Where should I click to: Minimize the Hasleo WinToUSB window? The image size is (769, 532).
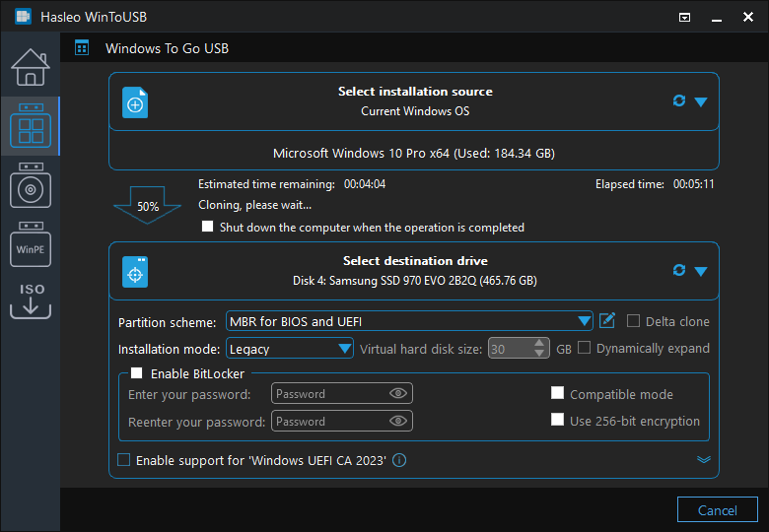(717, 18)
